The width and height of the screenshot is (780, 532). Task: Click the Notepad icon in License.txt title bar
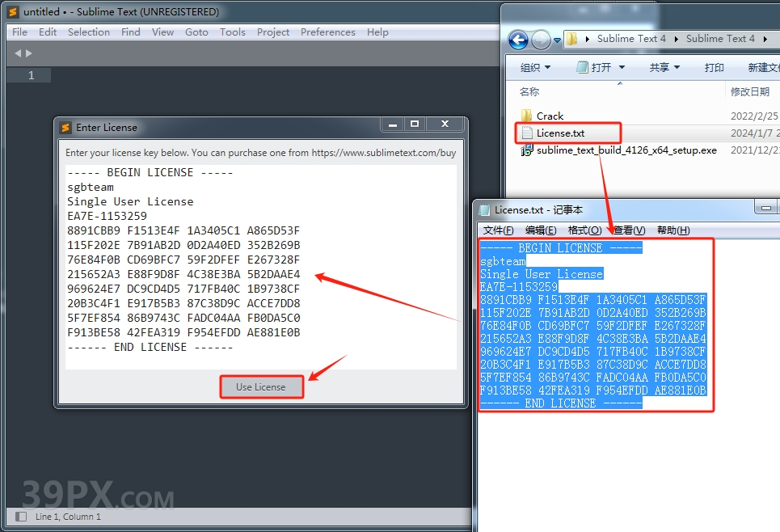(x=484, y=210)
